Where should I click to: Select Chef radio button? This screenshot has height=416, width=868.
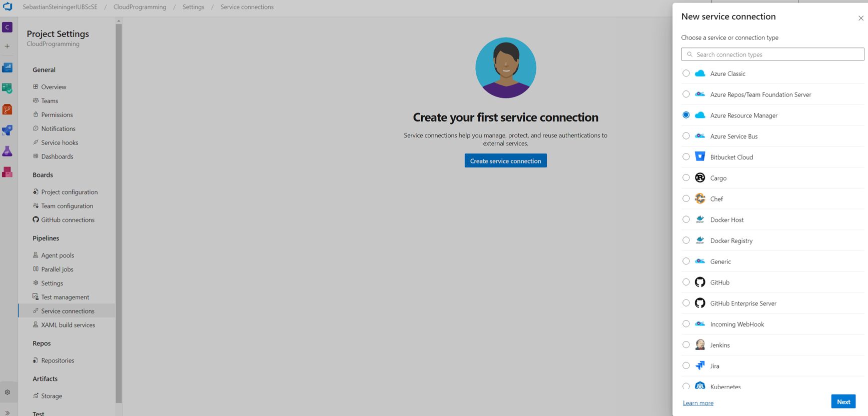click(686, 198)
